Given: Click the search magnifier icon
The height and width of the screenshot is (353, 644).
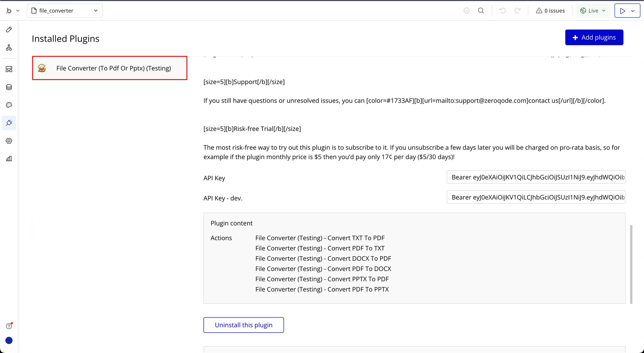Looking at the screenshot, I should click(481, 11).
